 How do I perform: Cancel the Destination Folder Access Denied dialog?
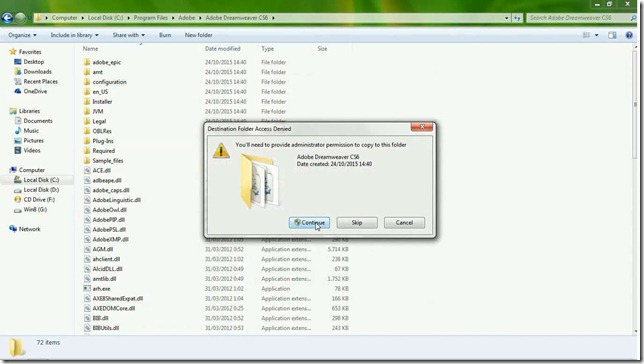point(404,223)
